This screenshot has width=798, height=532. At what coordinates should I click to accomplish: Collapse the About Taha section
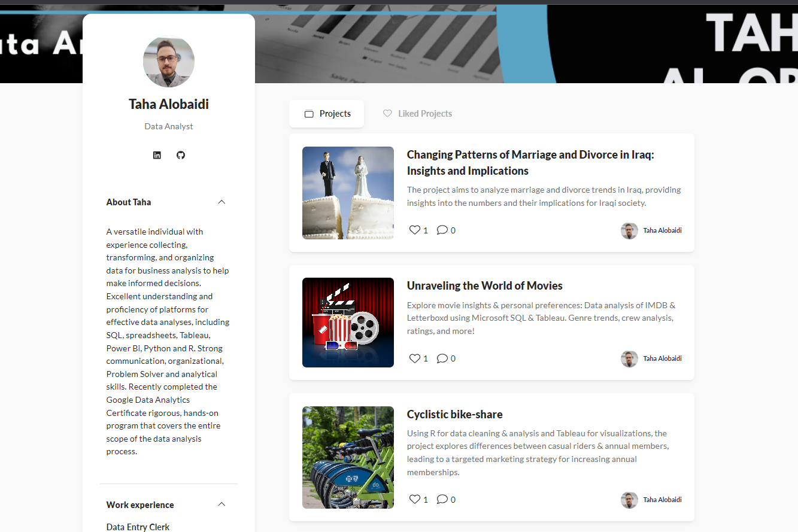pyautogui.click(x=222, y=202)
